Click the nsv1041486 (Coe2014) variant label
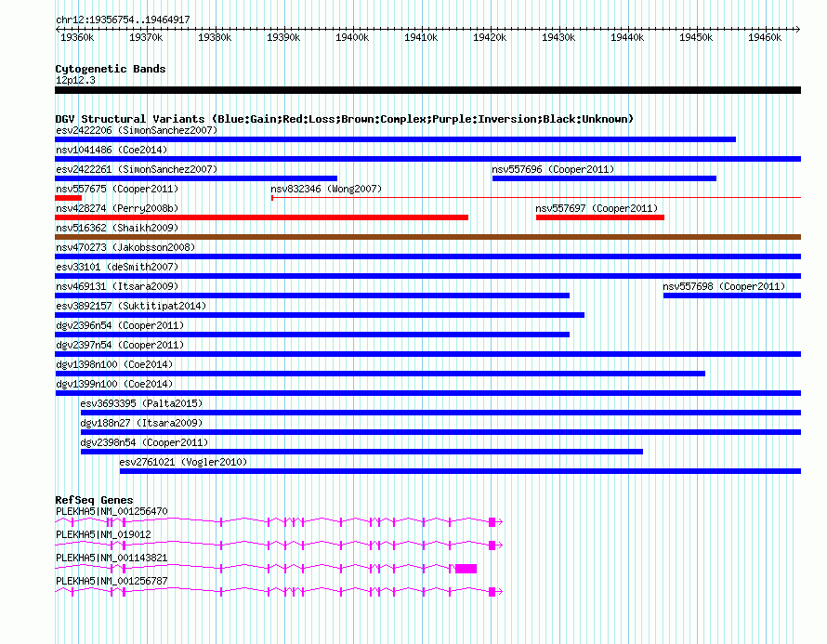This screenshot has width=827, height=644. click(112, 150)
